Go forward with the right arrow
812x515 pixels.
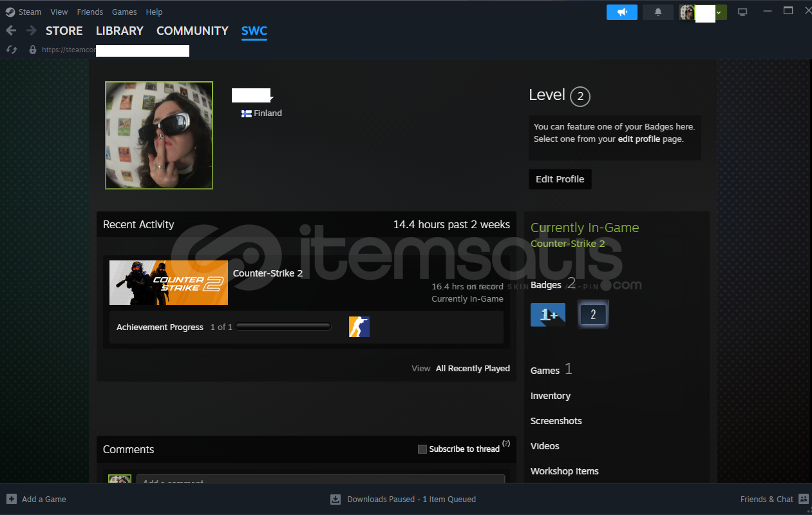click(31, 30)
